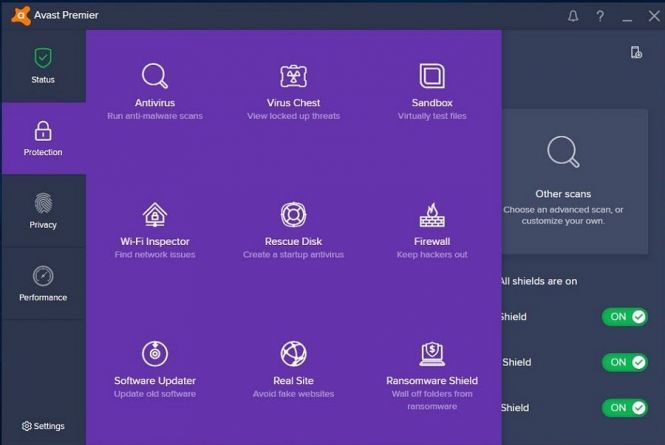Click the Sandbox title text
This screenshot has width=665, height=445.
pos(432,103)
